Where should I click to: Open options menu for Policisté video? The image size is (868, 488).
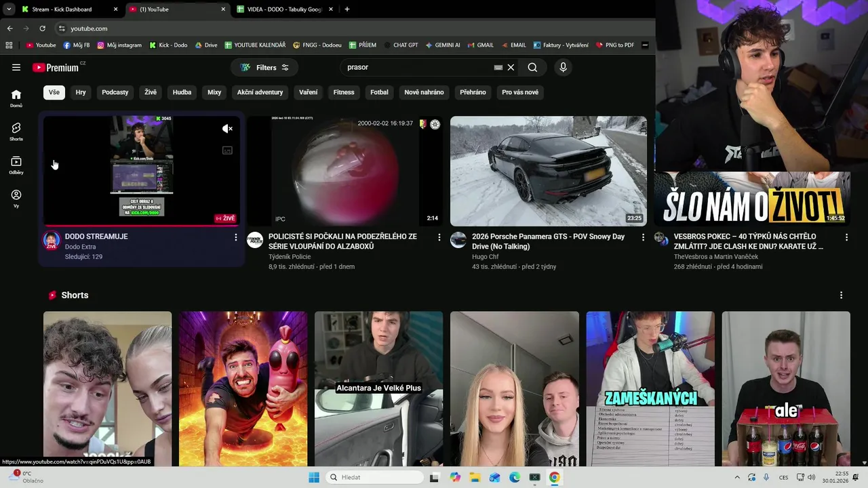439,237
